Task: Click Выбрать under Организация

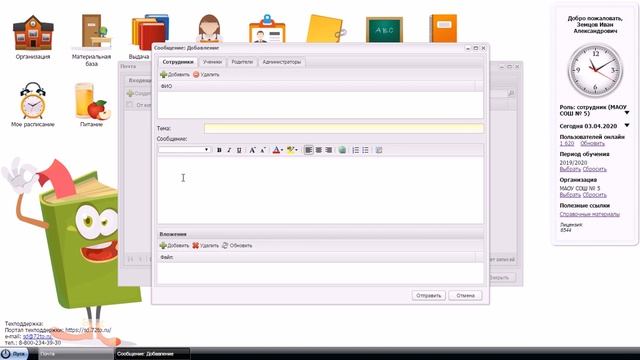Action: (570, 195)
